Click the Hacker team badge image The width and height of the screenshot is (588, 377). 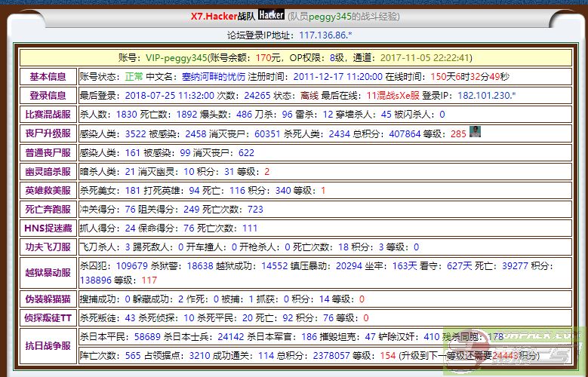click(x=271, y=14)
